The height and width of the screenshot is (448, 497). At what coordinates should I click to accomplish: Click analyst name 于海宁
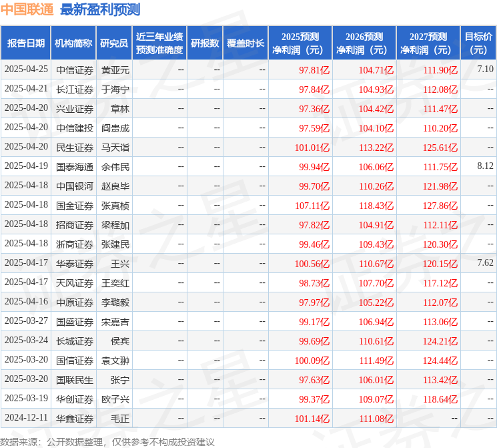pos(115,89)
